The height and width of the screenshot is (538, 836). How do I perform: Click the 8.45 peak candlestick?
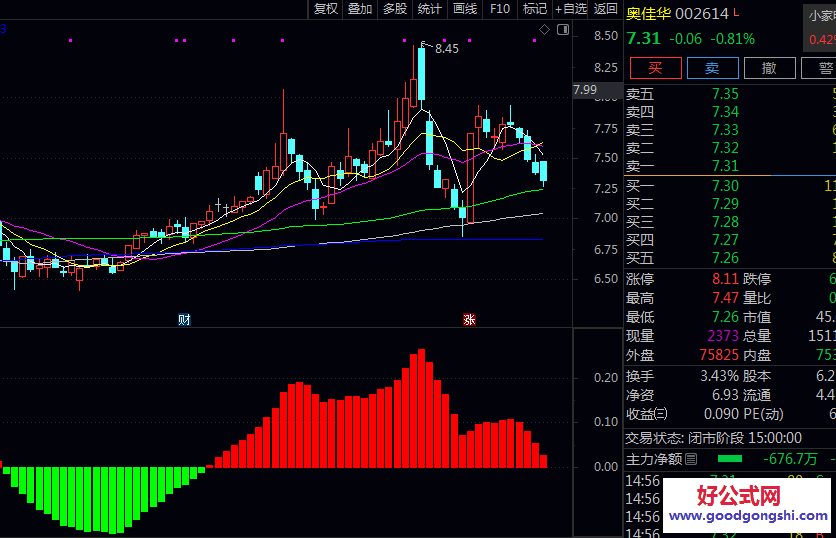coord(422,74)
